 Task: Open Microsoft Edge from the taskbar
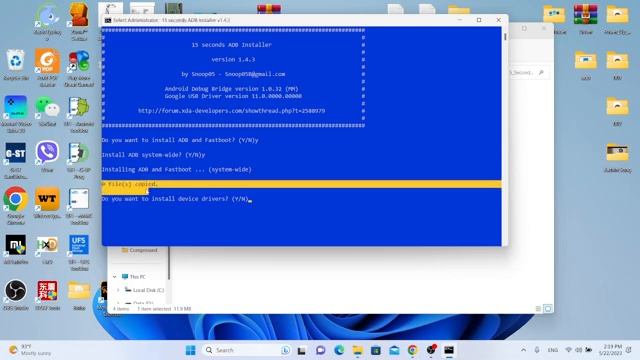pyautogui.click(x=339, y=350)
